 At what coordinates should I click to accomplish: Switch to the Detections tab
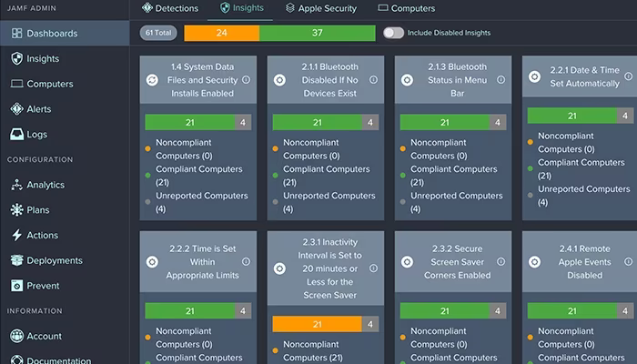click(x=170, y=8)
